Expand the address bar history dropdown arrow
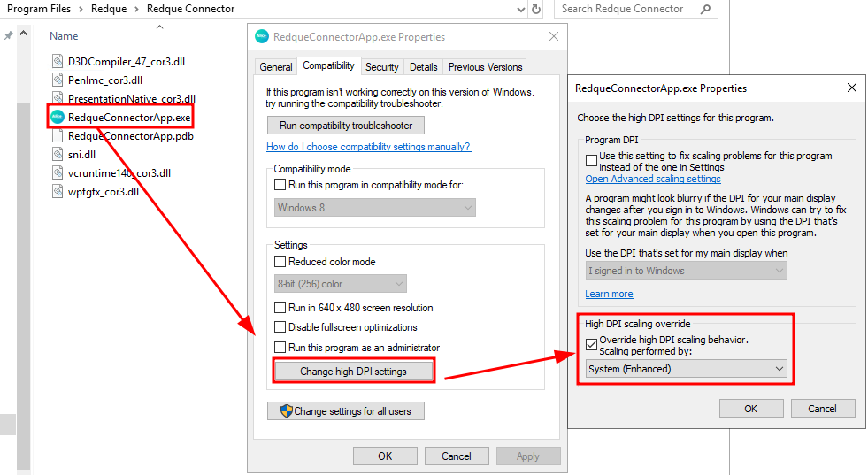Image resolution: width=868 pixels, height=475 pixels. coord(519,9)
